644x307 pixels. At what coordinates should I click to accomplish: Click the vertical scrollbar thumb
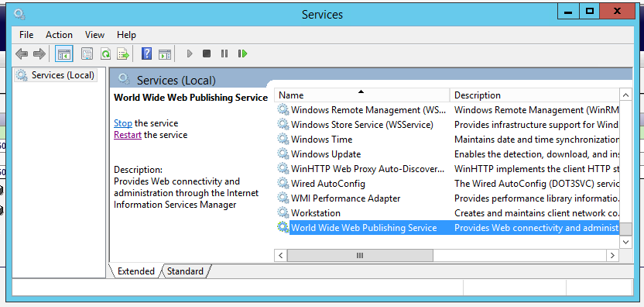coord(625,229)
